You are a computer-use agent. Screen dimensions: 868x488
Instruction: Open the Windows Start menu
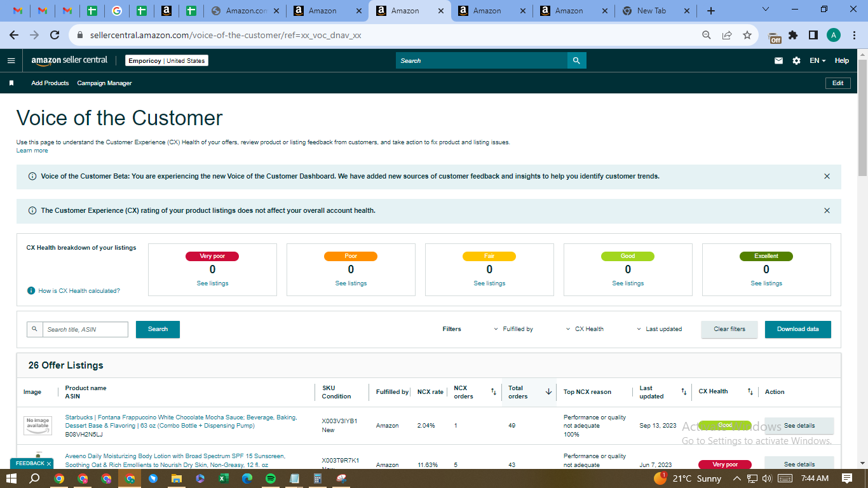click(x=11, y=478)
